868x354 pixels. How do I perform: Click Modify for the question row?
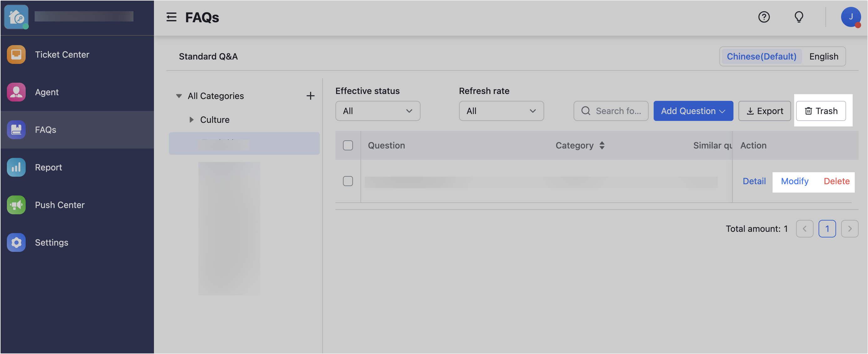pos(794,181)
